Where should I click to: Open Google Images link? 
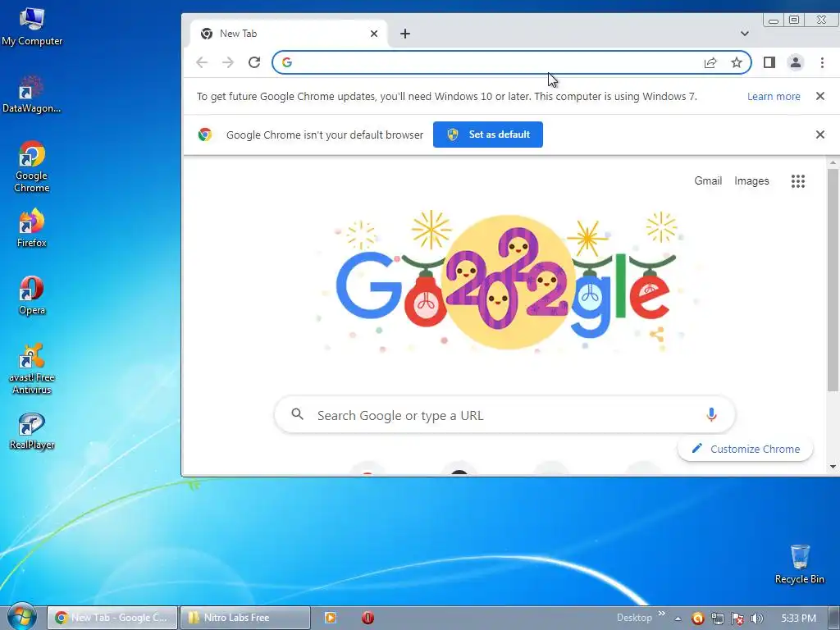pos(751,181)
